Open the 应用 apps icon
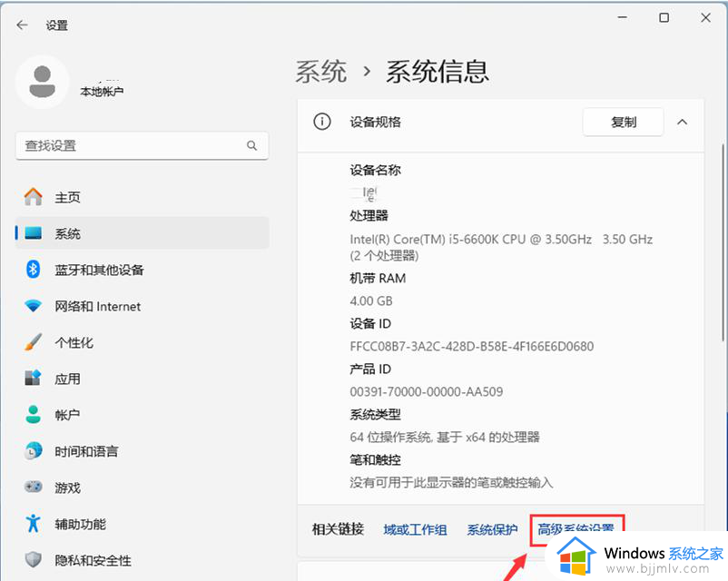The width and height of the screenshot is (728, 581). [33, 378]
